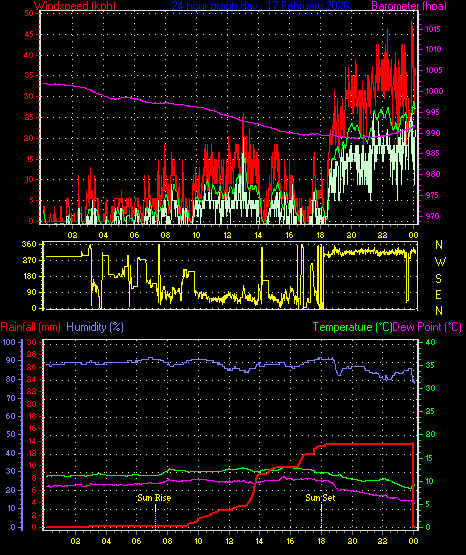Click the "45" windspeed axis value
This screenshot has height=555, width=466.
pos(29,34)
